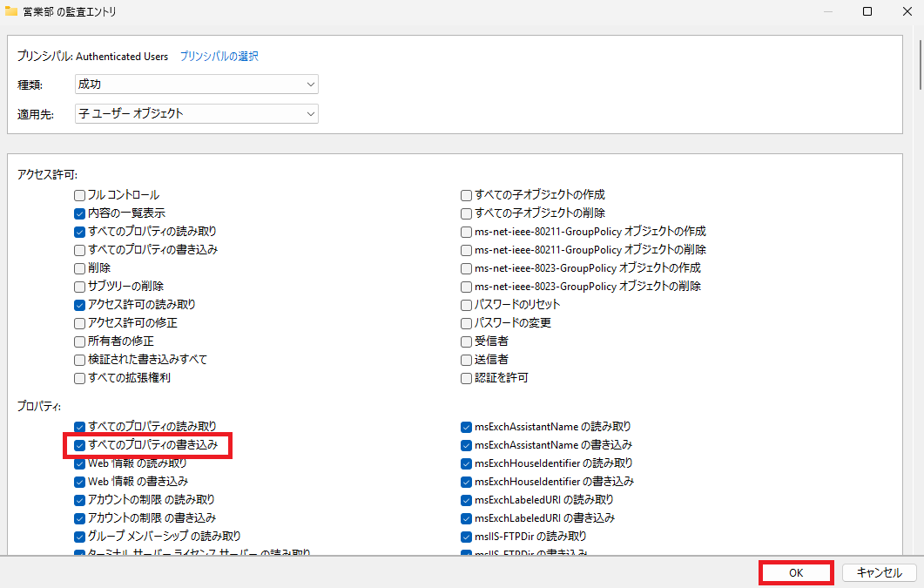This screenshot has height=588, width=924.
Task: Uncheck msExchLabeledURI の書き込み checkbox
Action: [466, 518]
